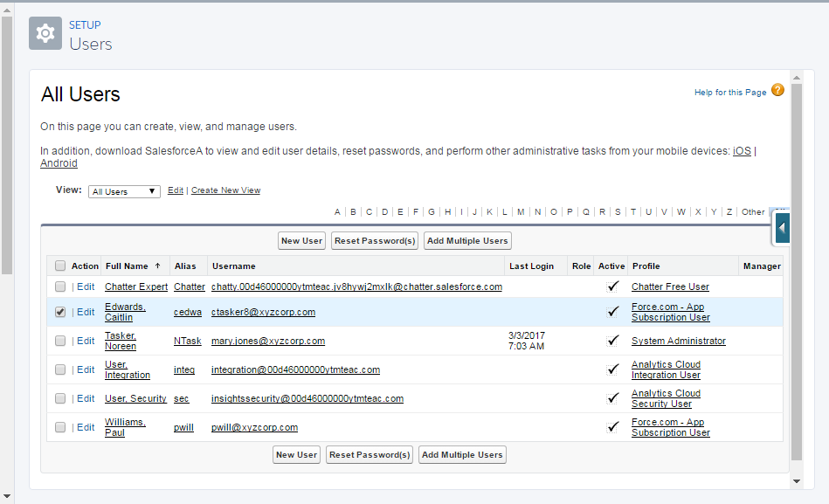The image size is (829, 504).
Task: Click the Other alphabet filter
Action: click(x=752, y=211)
